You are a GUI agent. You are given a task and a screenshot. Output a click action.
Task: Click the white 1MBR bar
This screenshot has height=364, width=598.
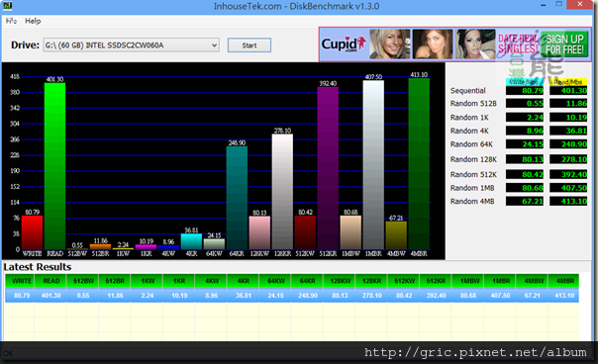[373, 164]
